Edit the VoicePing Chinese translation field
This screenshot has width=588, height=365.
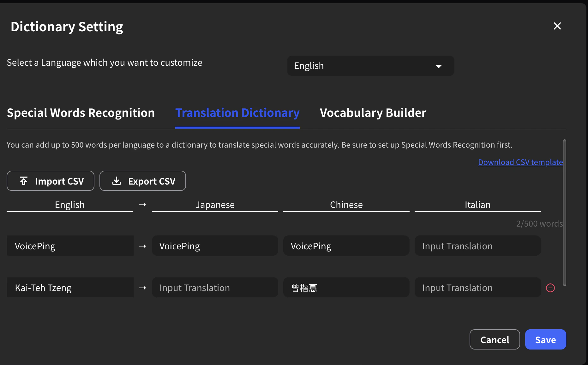point(346,246)
